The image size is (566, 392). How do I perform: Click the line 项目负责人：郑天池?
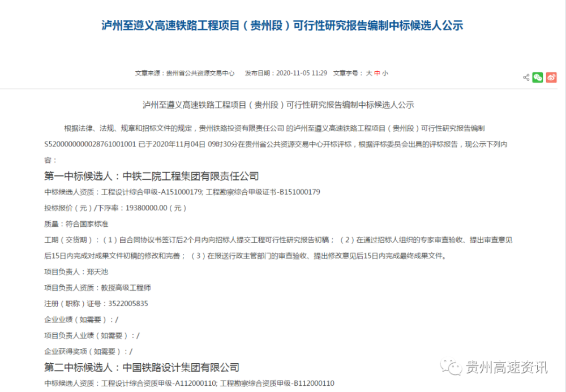pyautogui.click(x=76, y=272)
